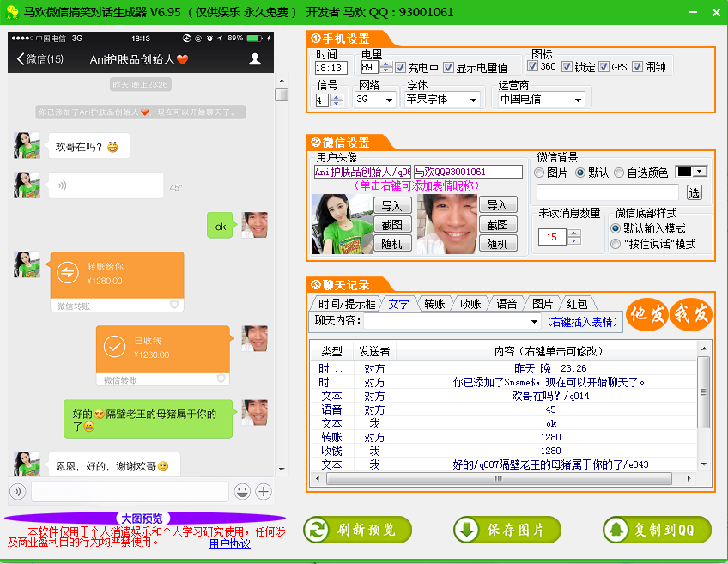Click the 保存图片 save icon
The width and height of the screenshot is (728, 564).
tap(464, 530)
